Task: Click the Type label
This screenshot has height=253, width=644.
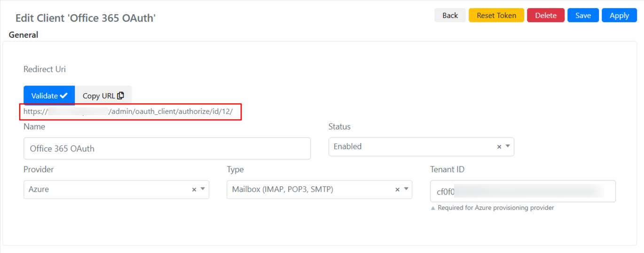Action: pyautogui.click(x=235, y=169)
